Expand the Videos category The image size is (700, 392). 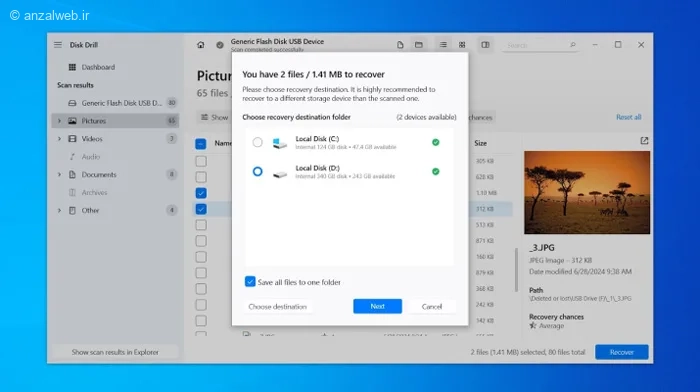click(x=59, y=139)
